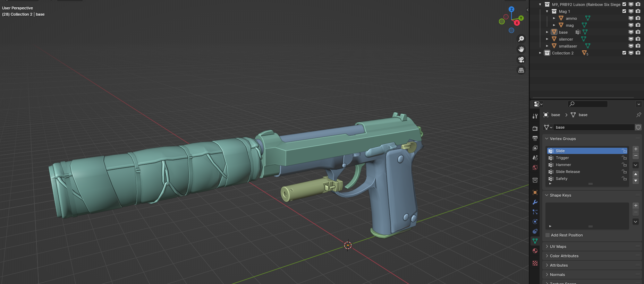Open the Output properties tab
This screenshot has width=644, height=284.
point(535,138)
